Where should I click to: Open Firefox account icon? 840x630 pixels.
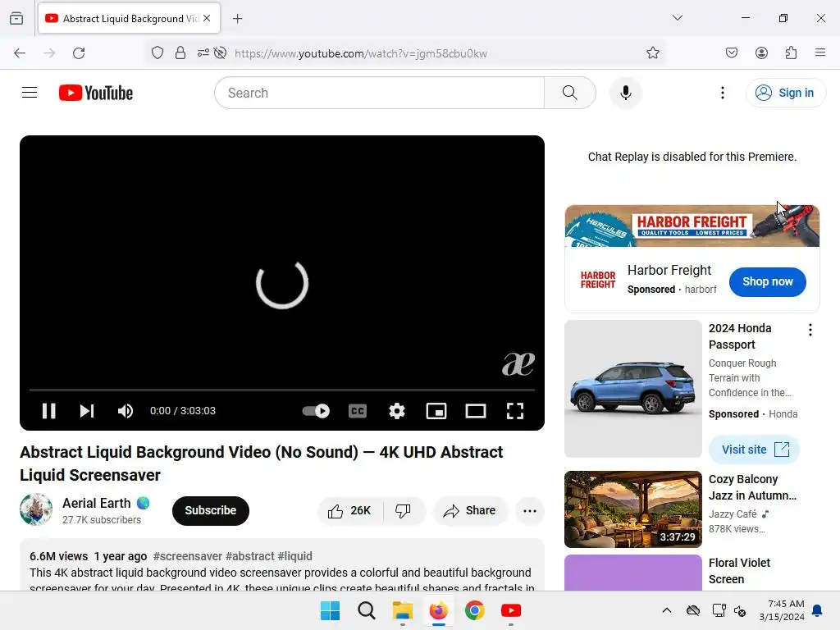click(762, 52)
